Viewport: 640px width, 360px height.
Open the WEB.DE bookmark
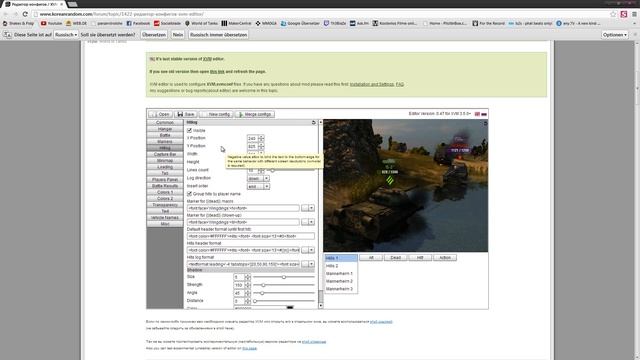76,24
